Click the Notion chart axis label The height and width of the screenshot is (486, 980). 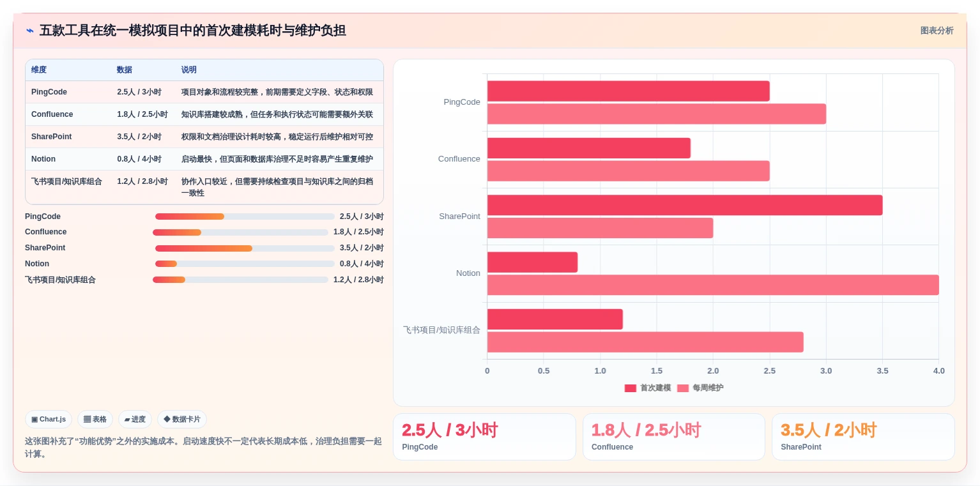point(468,273)
